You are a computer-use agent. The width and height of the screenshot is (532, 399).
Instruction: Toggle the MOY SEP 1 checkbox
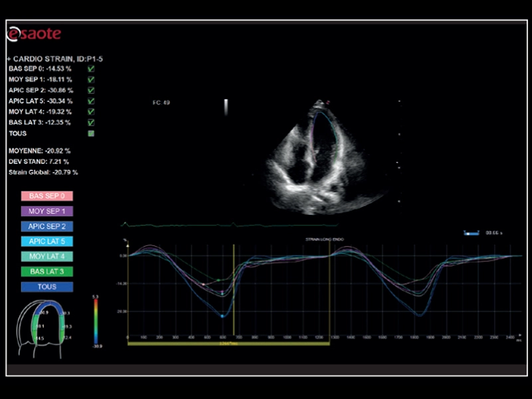91,79
